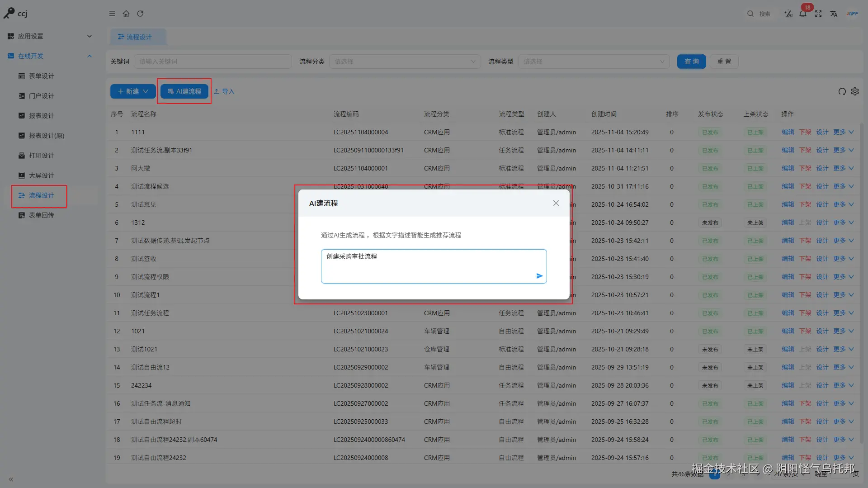Click 编辑 for flow 1111
The width and height of the screenshot is (868, 488).
788,132
